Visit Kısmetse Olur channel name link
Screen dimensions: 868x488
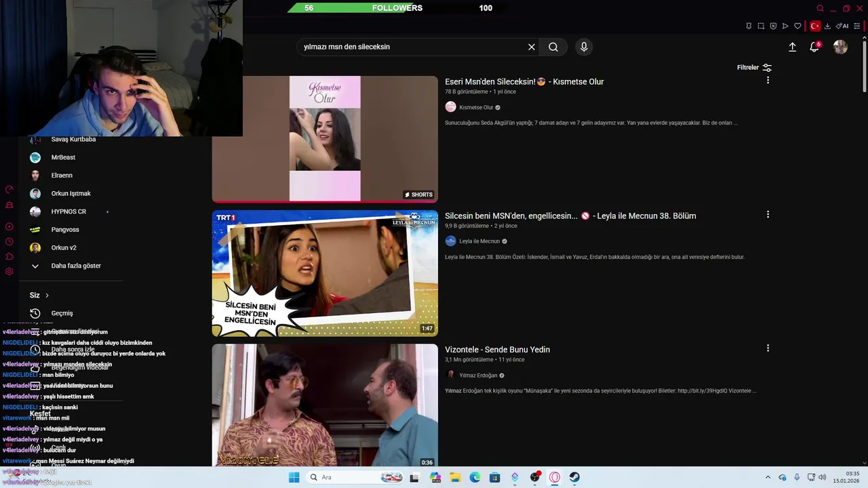point(476,107)
